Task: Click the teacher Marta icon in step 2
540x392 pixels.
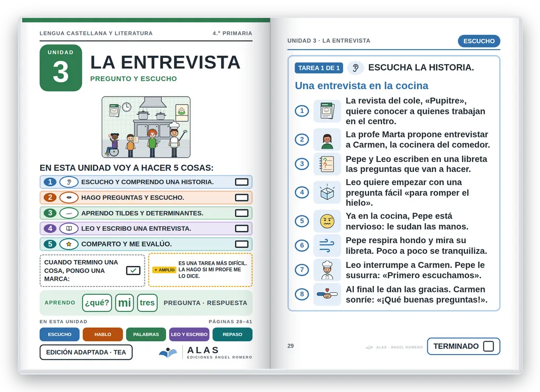Action: click(327, 139)
